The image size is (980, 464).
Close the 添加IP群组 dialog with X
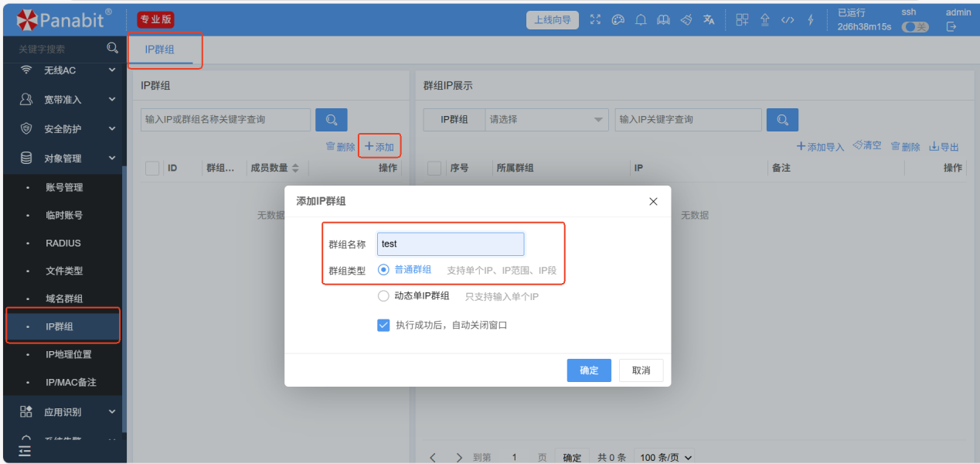pyautogui.click(x=653, y=201)
